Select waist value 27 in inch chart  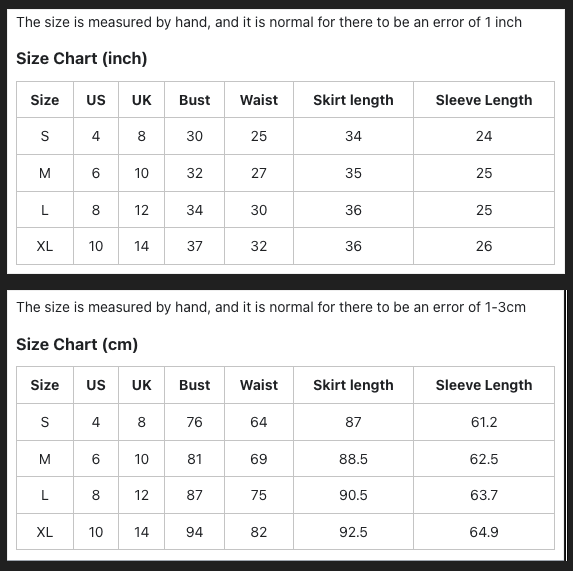pyautogui.click(x=259, y=173)
